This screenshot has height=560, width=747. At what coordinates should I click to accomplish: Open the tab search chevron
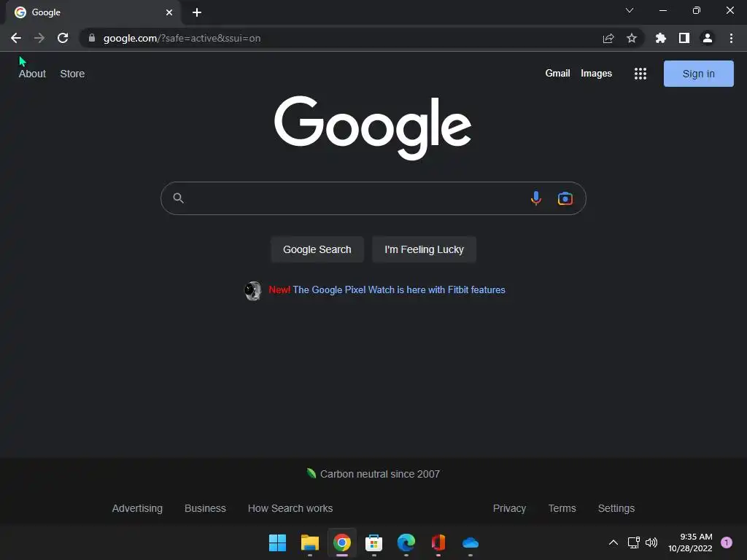point(630,10)
